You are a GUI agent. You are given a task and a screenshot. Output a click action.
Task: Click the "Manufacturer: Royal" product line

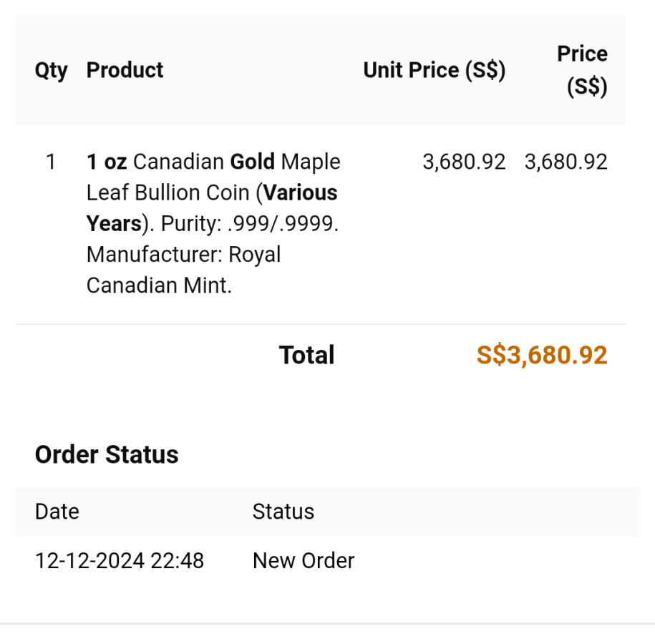(x=183, y=255)
